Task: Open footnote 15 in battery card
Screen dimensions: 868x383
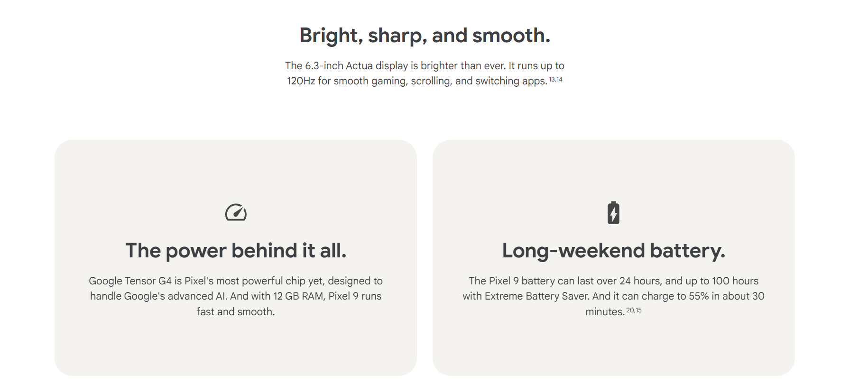Action: (x=638, y=310)
